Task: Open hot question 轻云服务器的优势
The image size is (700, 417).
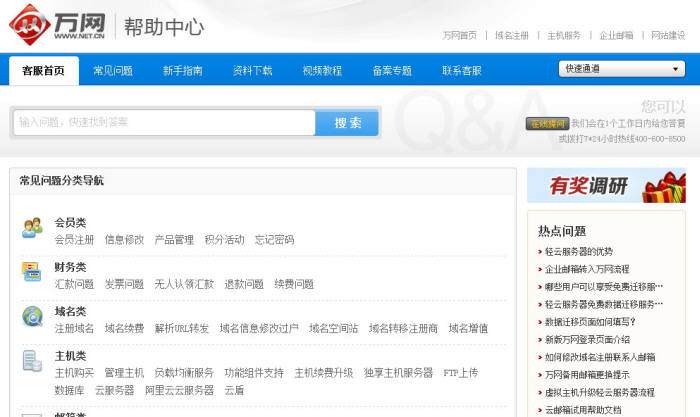Action: pos(579,252)
